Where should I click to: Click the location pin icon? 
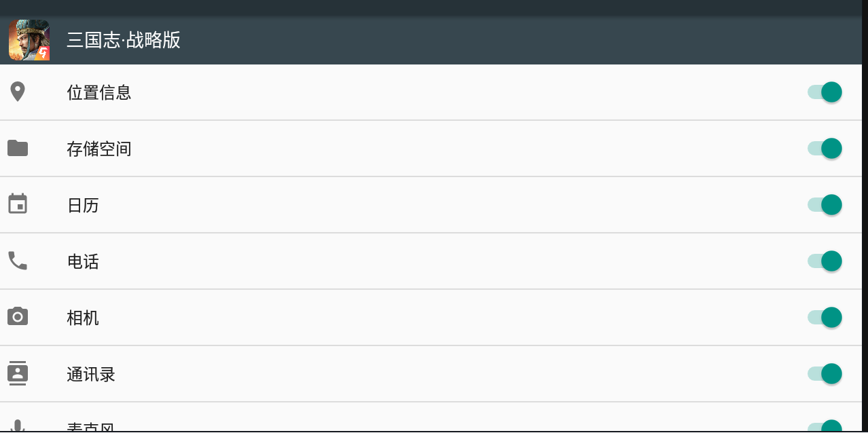point(18,92)
